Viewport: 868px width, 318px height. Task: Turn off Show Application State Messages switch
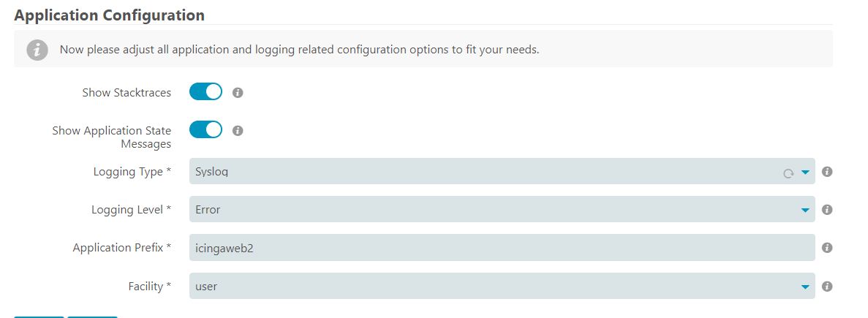[205, 130]
